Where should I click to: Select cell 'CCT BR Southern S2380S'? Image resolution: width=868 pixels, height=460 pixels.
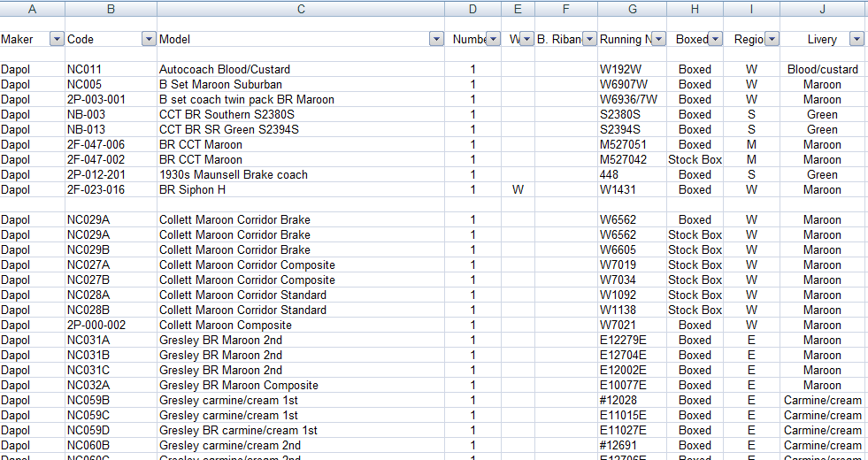(301, 115)
